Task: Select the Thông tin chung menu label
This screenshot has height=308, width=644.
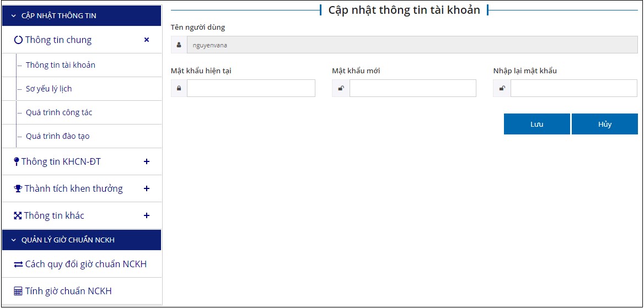Action: [x=58, y=40]
